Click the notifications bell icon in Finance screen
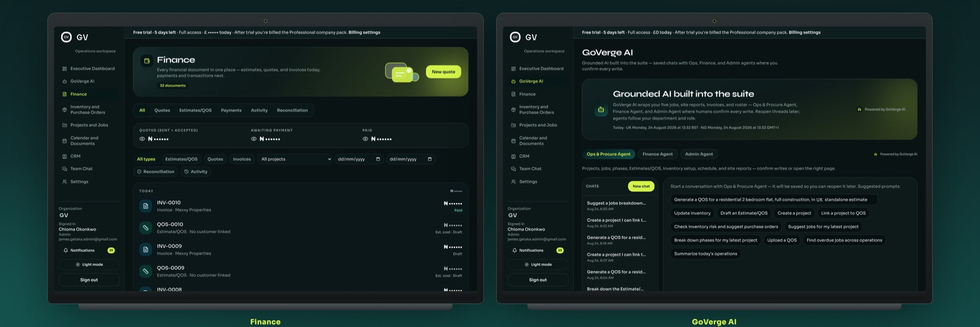 (66, 251)
